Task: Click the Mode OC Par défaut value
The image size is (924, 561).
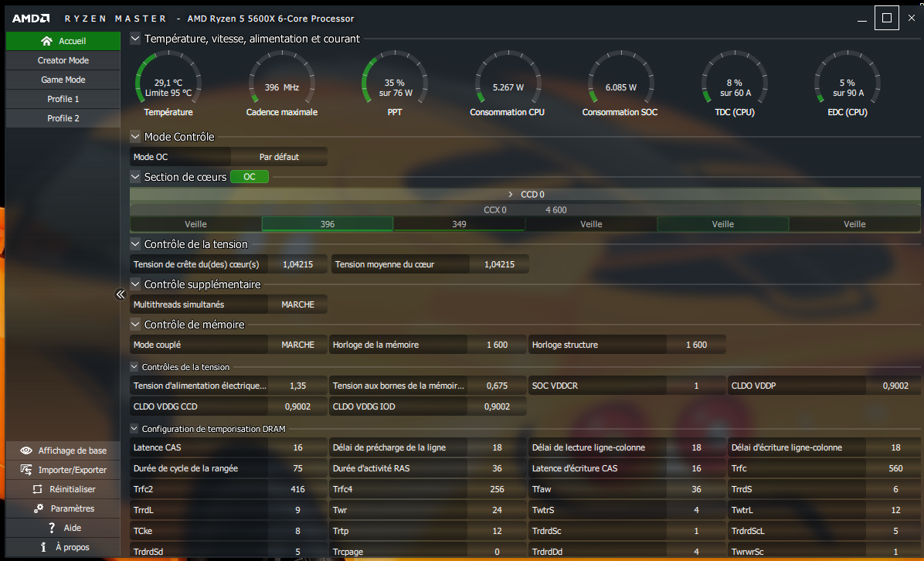Action: pos(279,157)
